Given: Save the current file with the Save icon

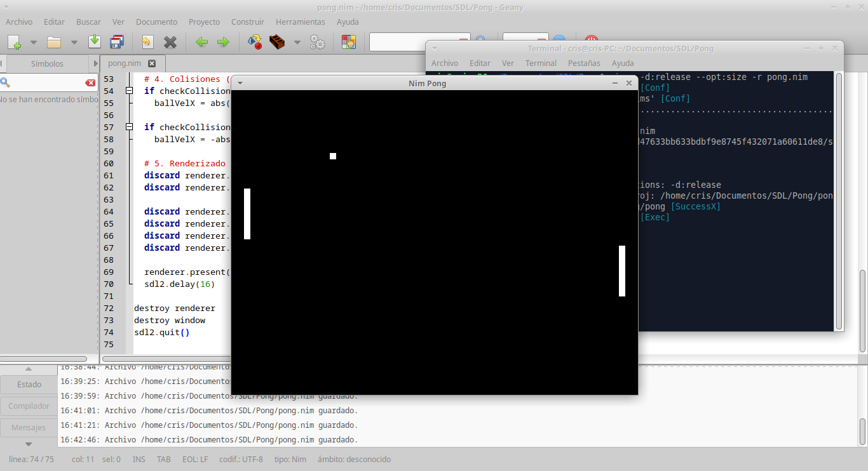Looking at the screenshot, I should point(95,42).
